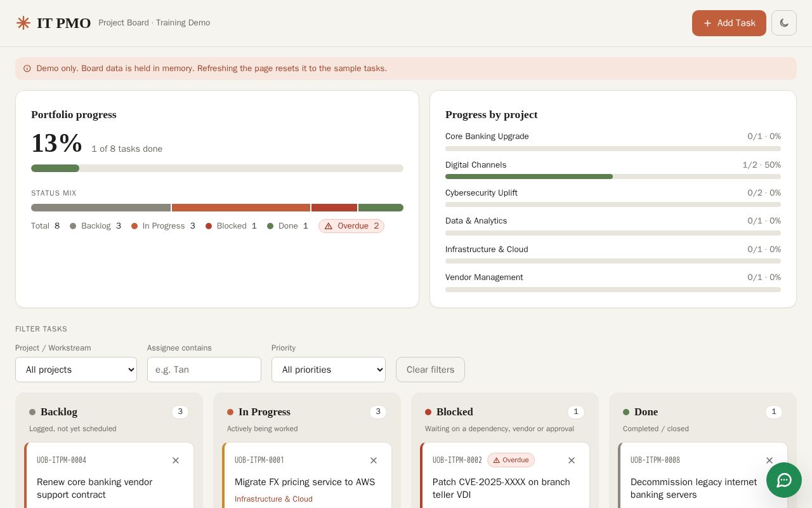Click the 13% portfolio progress figure
The width and height of the screenshot is (812, 508).
tap(56, 144)
